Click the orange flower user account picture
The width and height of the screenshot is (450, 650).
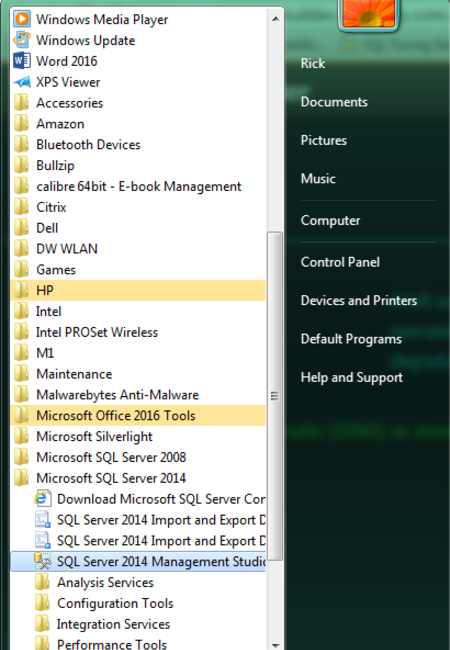369,14
